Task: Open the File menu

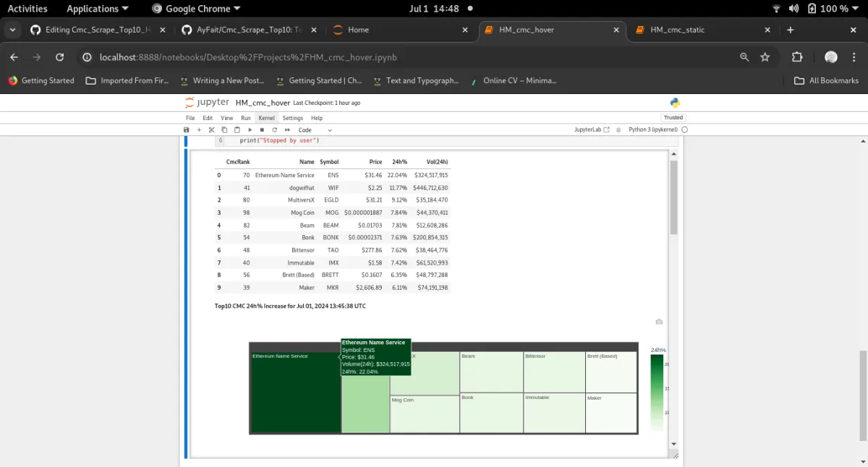Action: click(x=190, y=118)
